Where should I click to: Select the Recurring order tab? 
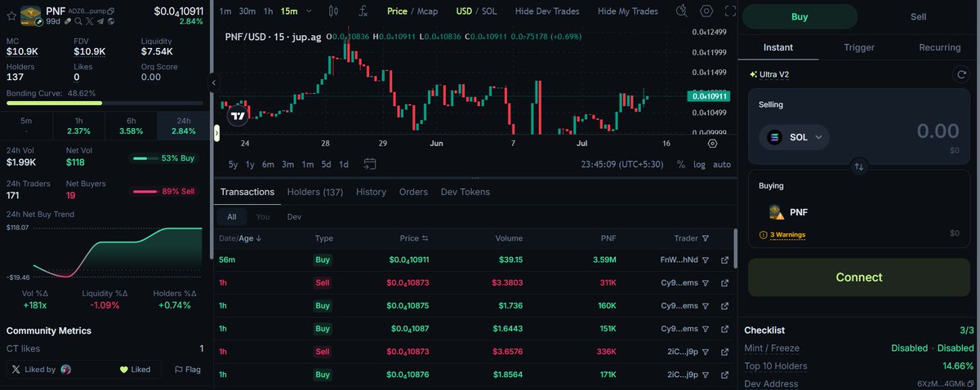939,47
